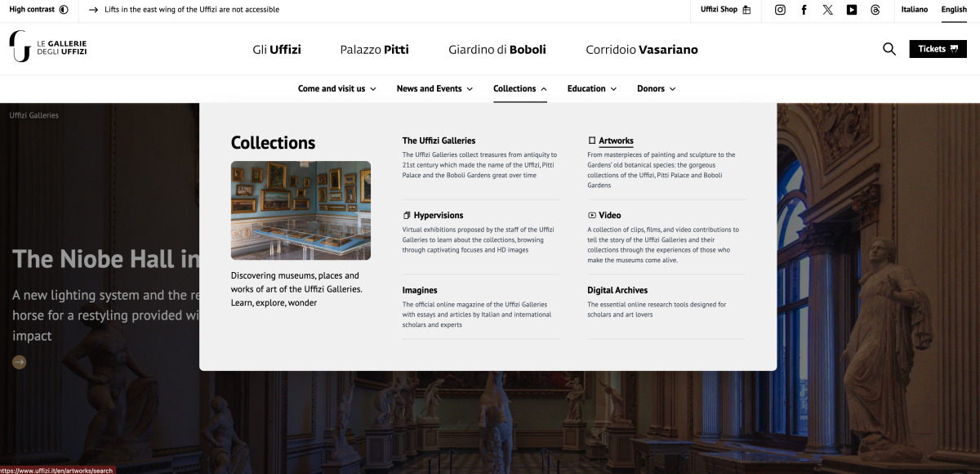Open the Facebook social icon
Viewport: 980px width, 474px height.
pos(804,10)
